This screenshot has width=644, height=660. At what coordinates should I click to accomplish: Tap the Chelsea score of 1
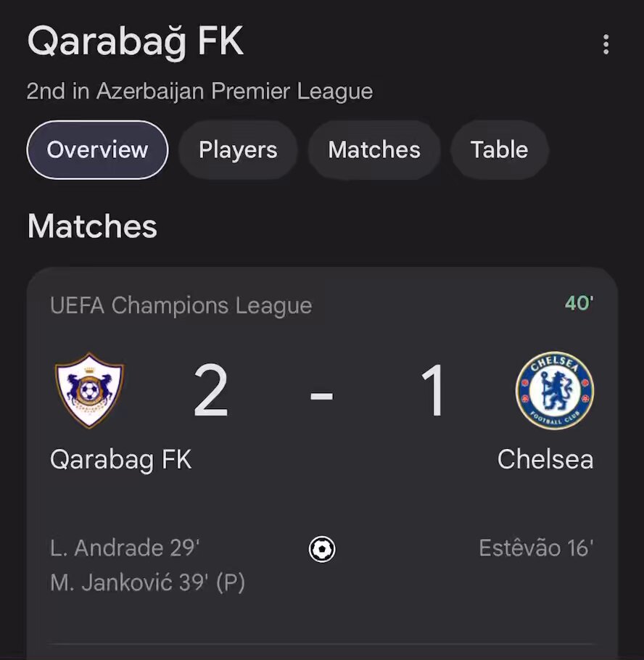pos(432,391)
